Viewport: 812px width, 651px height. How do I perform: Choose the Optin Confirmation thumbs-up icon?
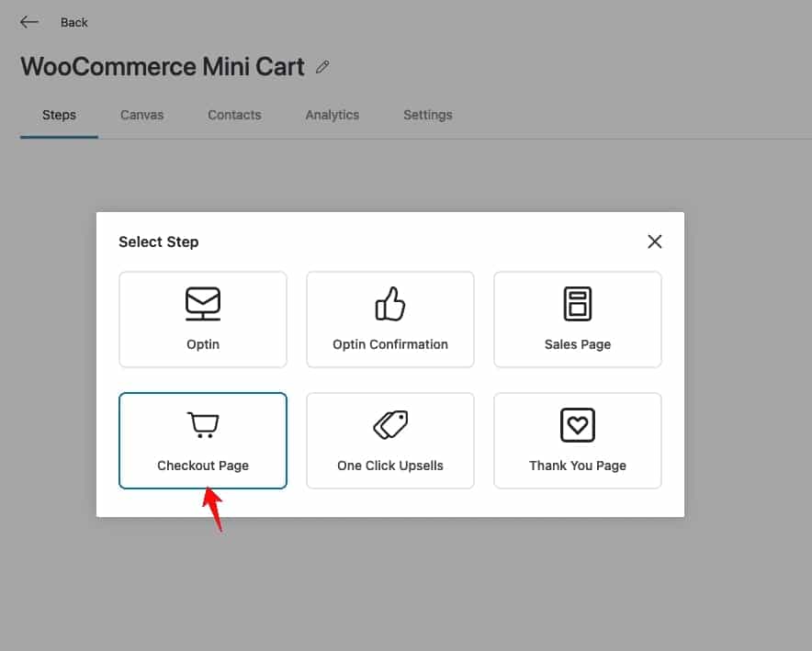[390, 304]
